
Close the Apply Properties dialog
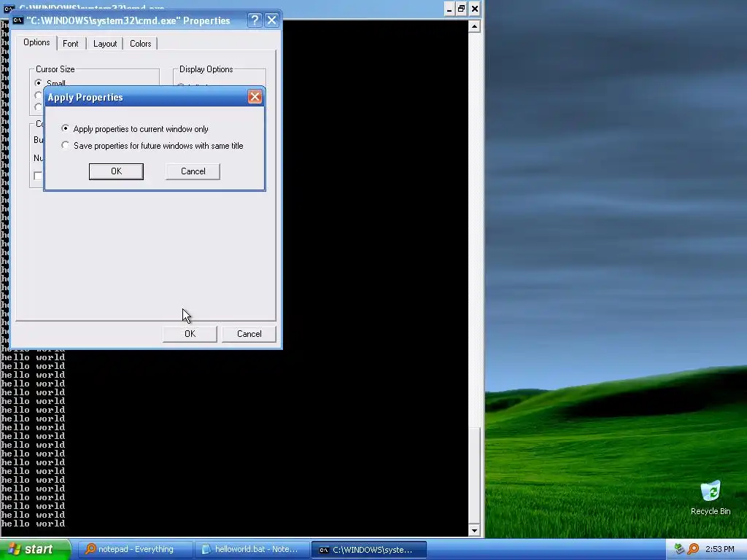click(x=255, y=97)
